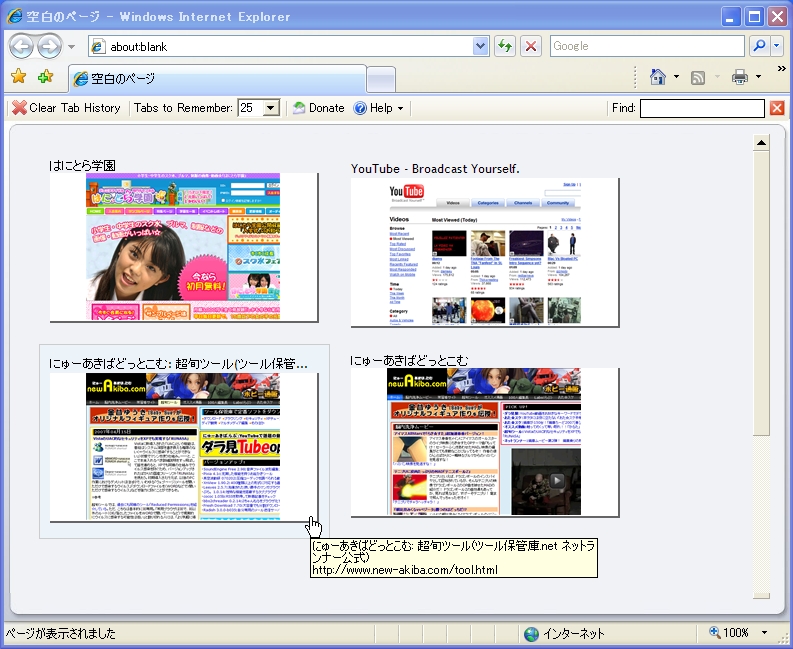Screen dimensions: 793x649
Task: Expand the Print options dropdown arrow
Action: [758, 77]
